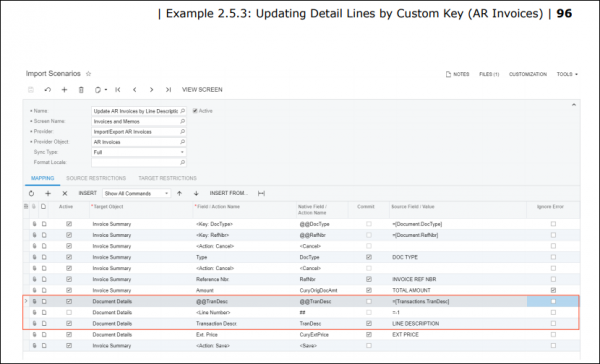Go to the first record
The height and width of the screenshot is (364, 600).
(x=118, y=90)
